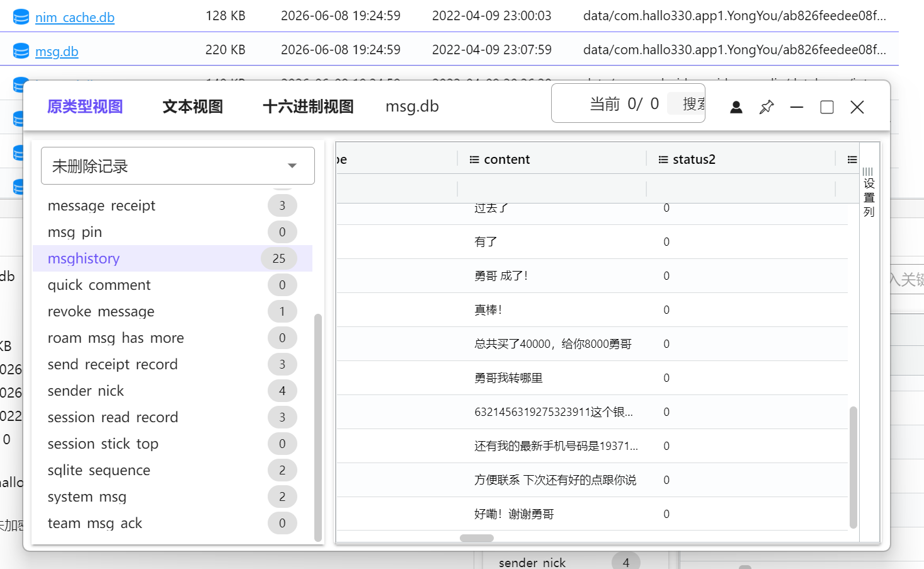Viewport: 924px width, 569px height.
Task: Click the msghistory count badge 25
Action: (279, 258)
